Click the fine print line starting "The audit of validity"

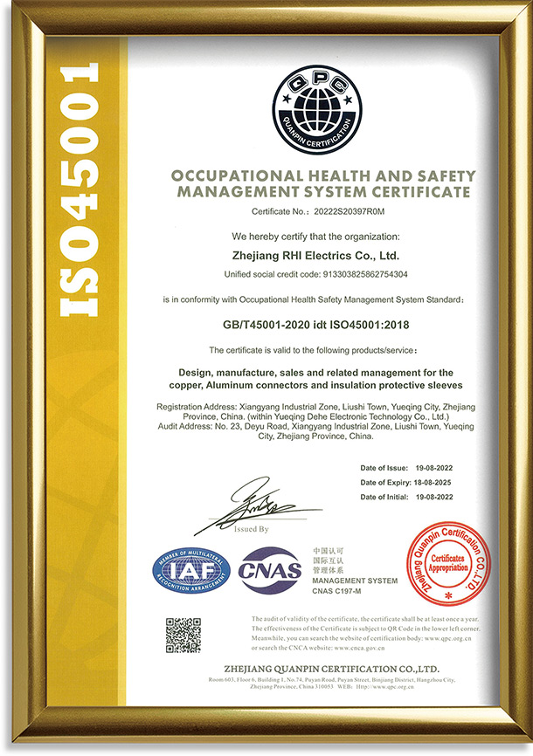pyautogui.click(x=365, y=619)
